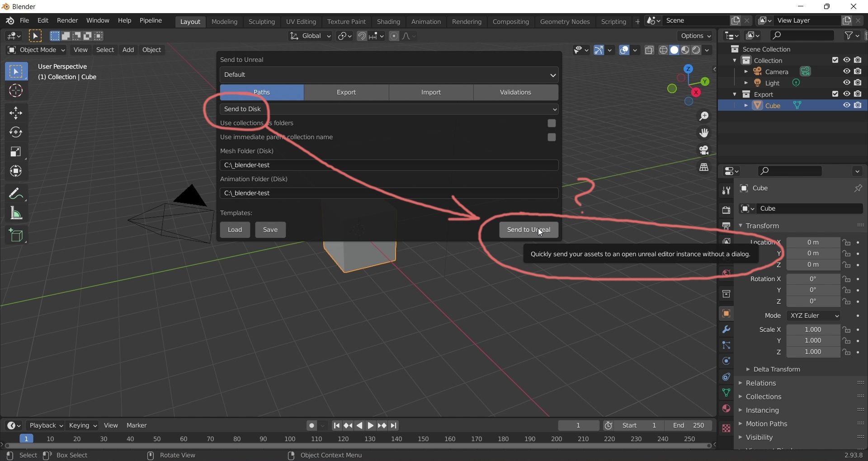Hide the Light in the viewport
868x461 pixels.
[x=846, y=83]
